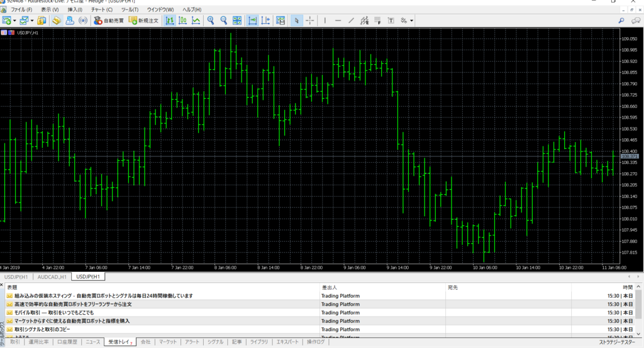Switch chart to candlestick mode

[183, 21]
